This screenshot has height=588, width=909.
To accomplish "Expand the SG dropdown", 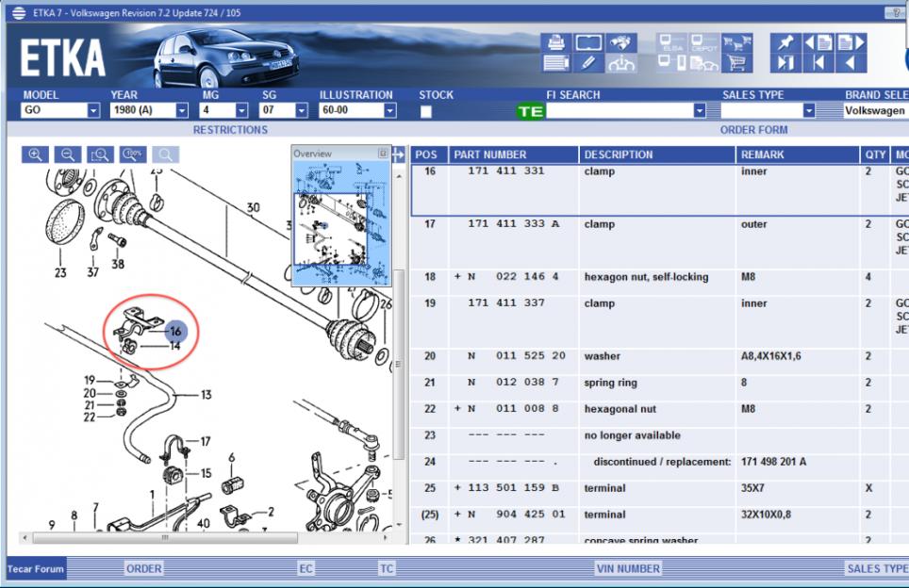I will (x=302, y=110).
